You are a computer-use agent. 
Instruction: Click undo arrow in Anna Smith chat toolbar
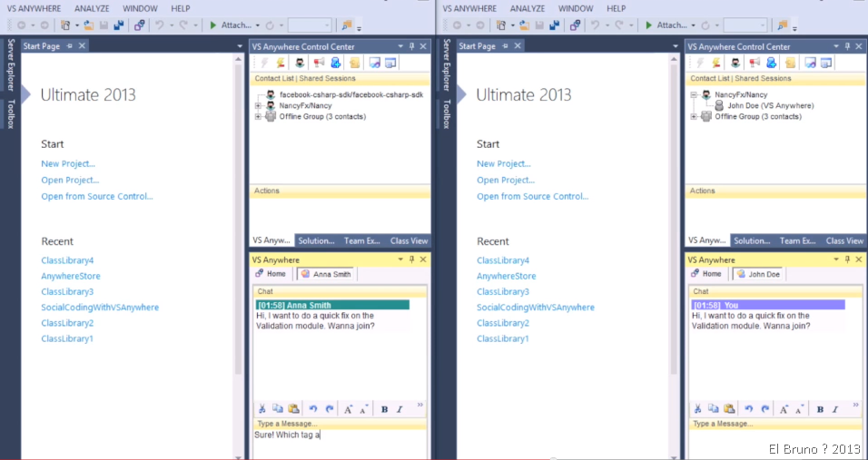(313, 409)
